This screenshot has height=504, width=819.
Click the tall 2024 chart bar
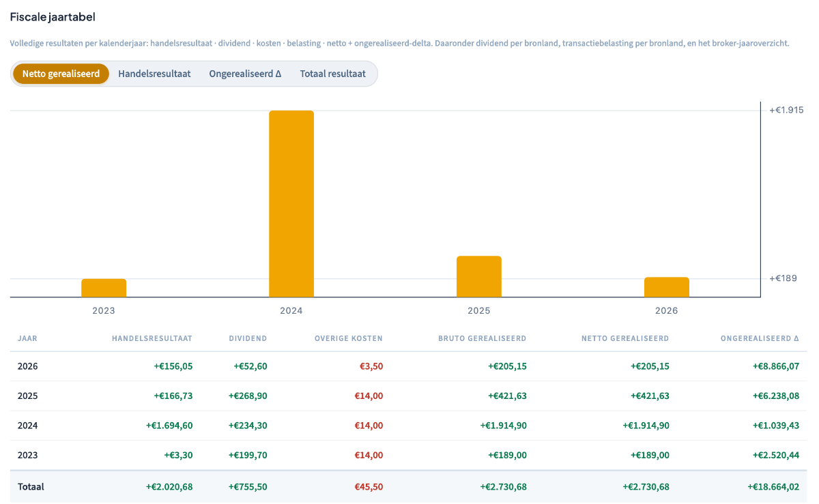[x=291, y=204]
